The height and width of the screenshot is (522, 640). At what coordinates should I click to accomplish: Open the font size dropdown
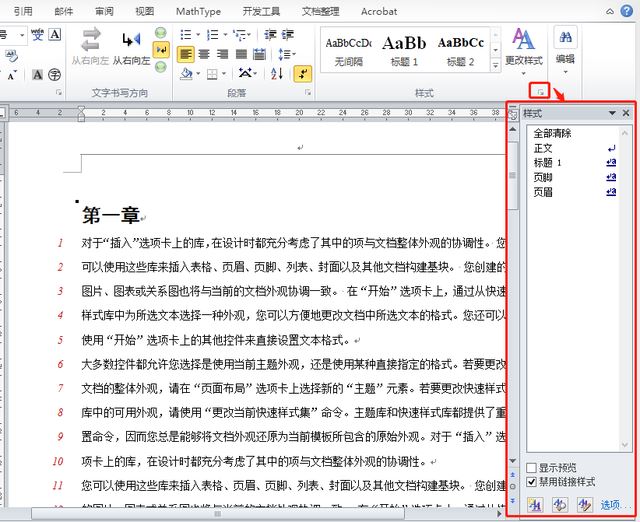22,35
